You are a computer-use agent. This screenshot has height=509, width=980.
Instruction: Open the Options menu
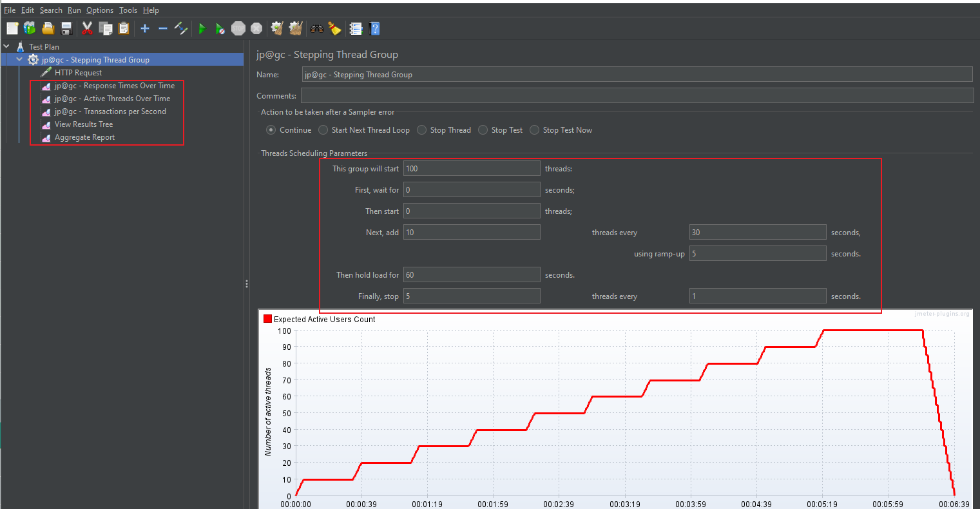100,10
